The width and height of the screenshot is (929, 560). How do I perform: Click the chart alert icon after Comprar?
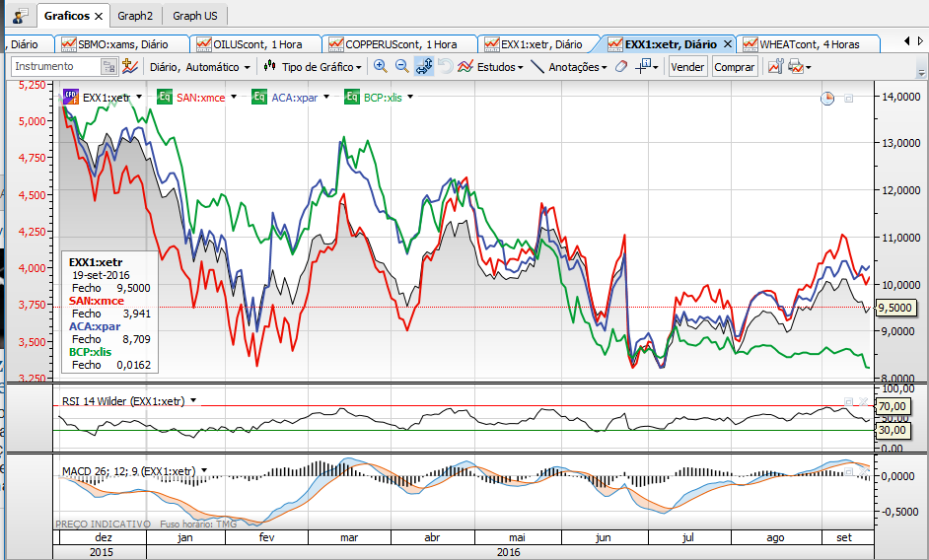pos(774,66)
